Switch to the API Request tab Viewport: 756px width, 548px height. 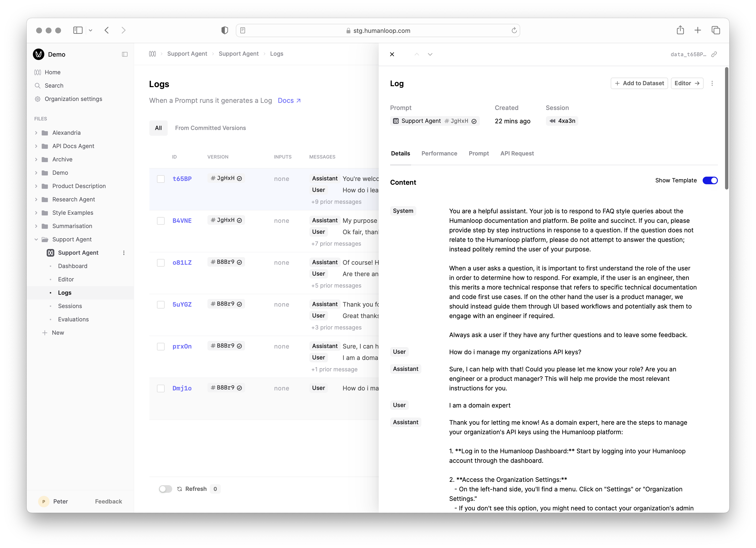click(517, 153)
